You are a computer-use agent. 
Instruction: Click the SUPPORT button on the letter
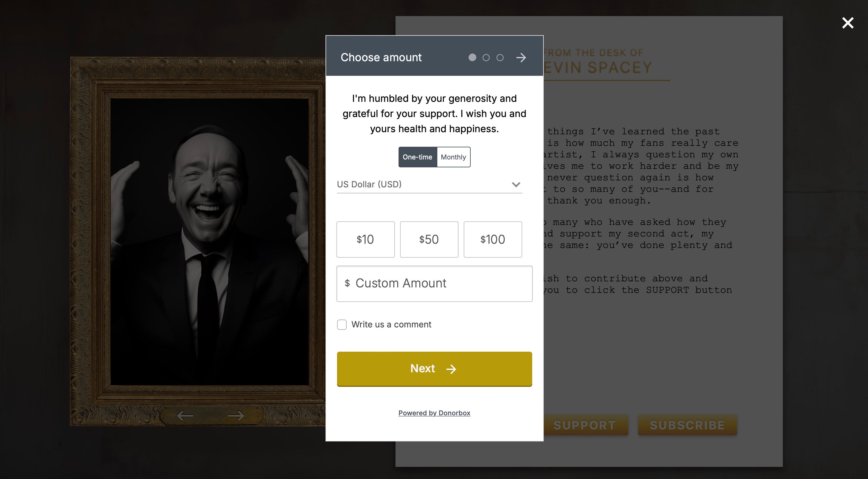[x=585, y=425]
